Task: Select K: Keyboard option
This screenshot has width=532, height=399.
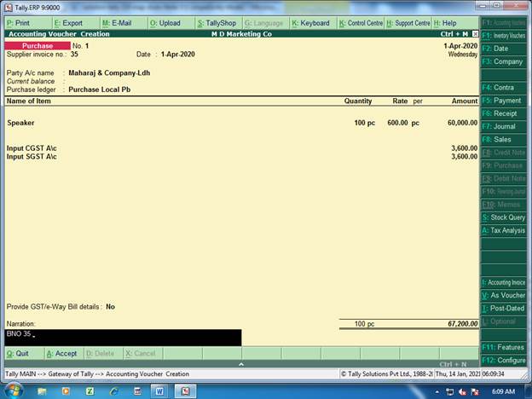Action: 313,23
